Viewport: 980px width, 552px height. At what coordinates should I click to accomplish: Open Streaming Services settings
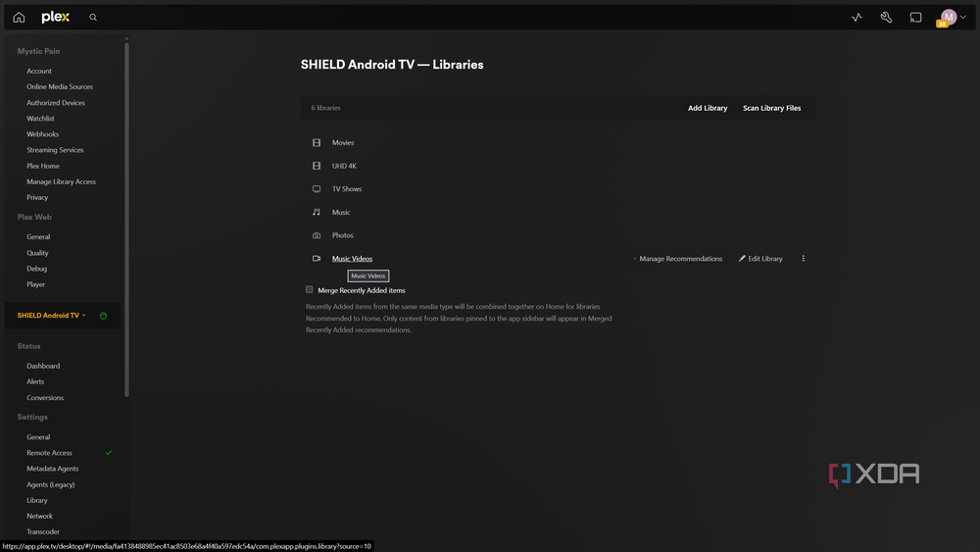55,150
